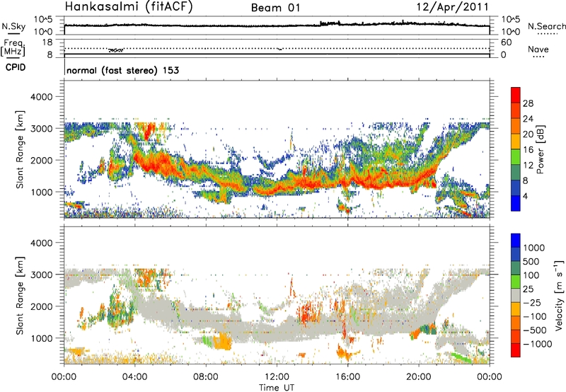566x392 pixels.
Task: Click the Velocity [m s⁻¹] colorbar label
Action: tap(550, 296)
